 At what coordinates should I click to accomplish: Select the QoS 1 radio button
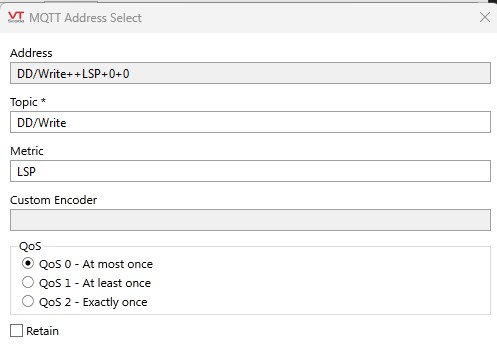point(28,282)
